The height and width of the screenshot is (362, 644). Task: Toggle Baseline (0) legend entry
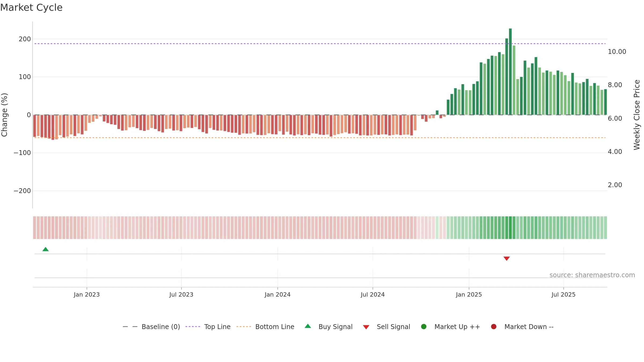point(151,327)
